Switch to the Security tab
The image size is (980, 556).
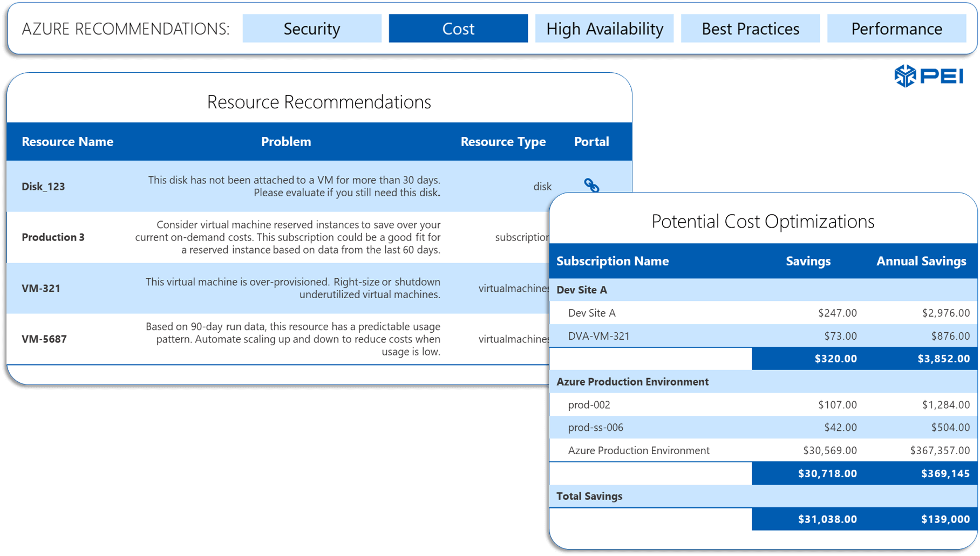click(x=312, y=29)
